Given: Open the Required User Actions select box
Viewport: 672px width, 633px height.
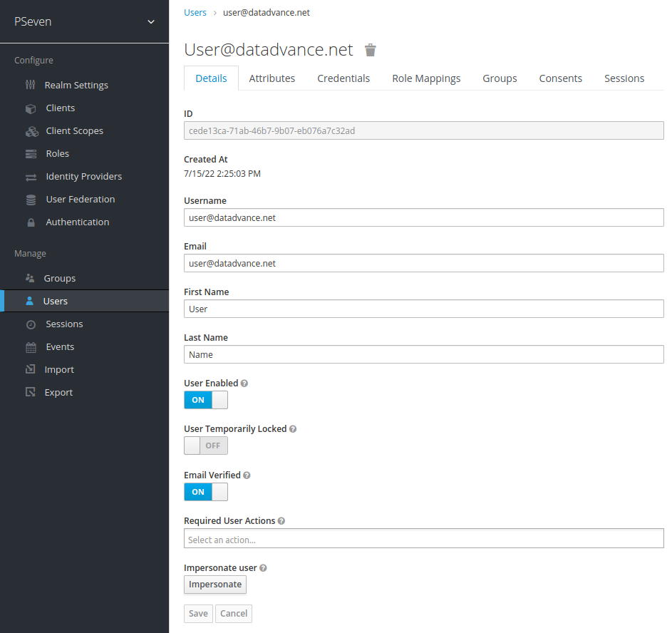Looking at the screenshot, I should click(x=423, y=538).
